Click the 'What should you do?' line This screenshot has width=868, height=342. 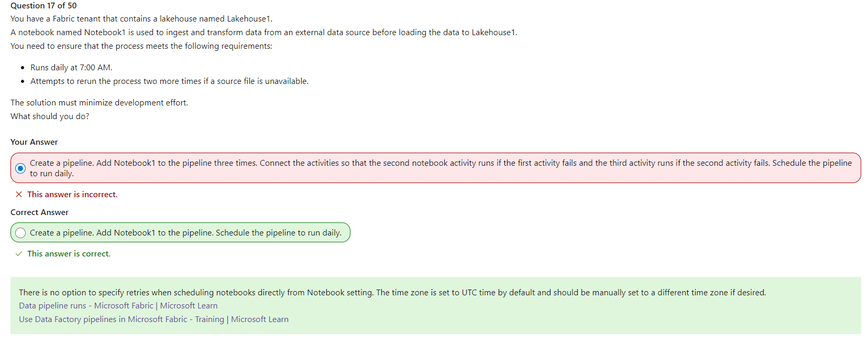pyautogui.click(x=50, y=116)
